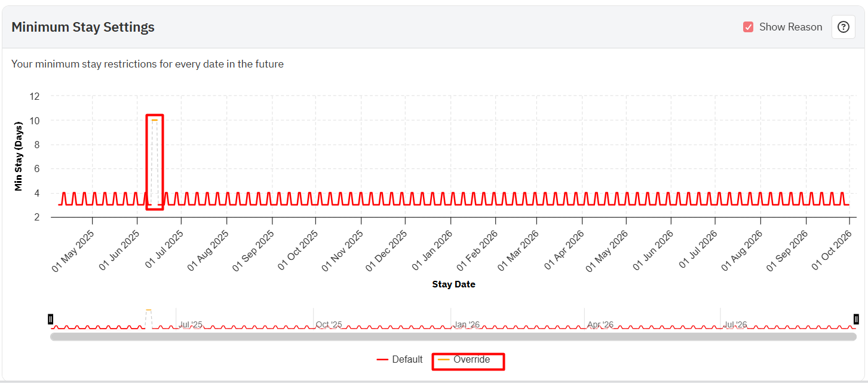
Task: Select the orange override marker at 10 days
Action: [155, 120]
